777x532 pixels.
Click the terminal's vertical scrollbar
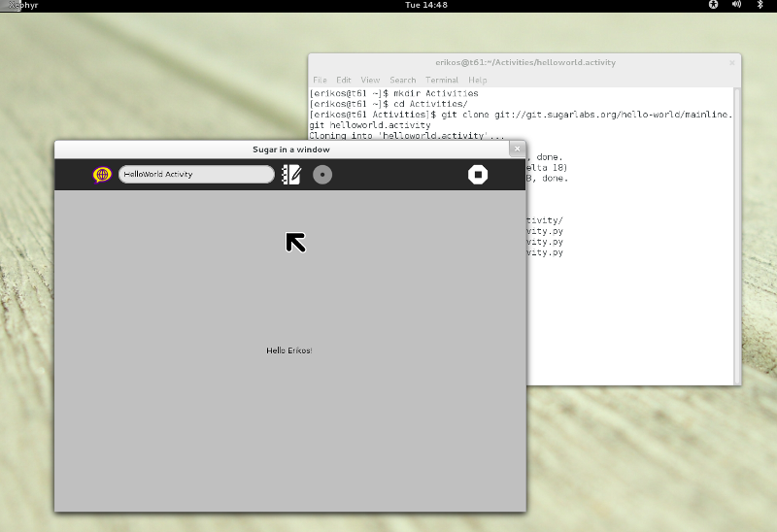coord(737,233)
